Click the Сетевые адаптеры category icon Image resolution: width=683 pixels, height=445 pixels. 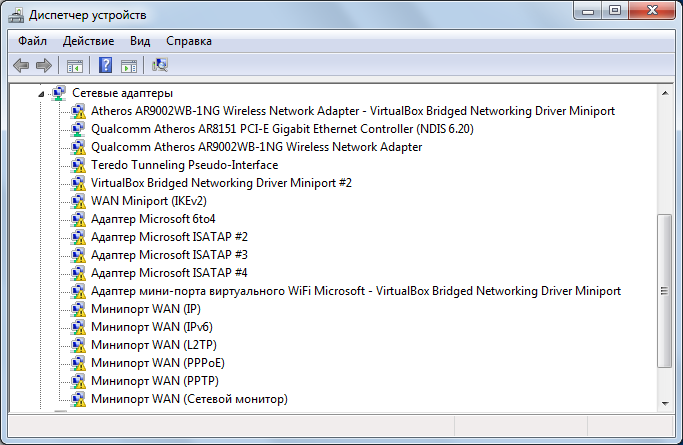tap(58, 93)
